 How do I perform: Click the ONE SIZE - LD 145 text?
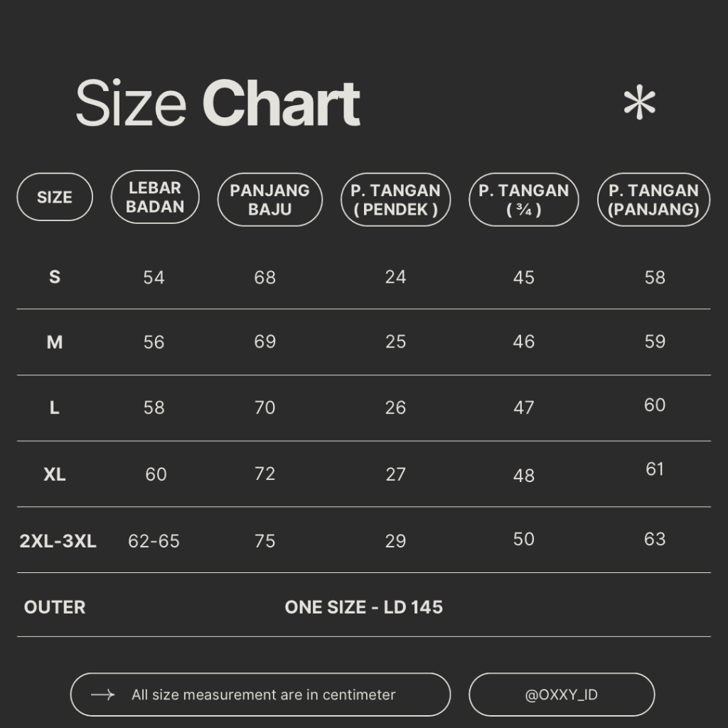(x=363, y=607)
